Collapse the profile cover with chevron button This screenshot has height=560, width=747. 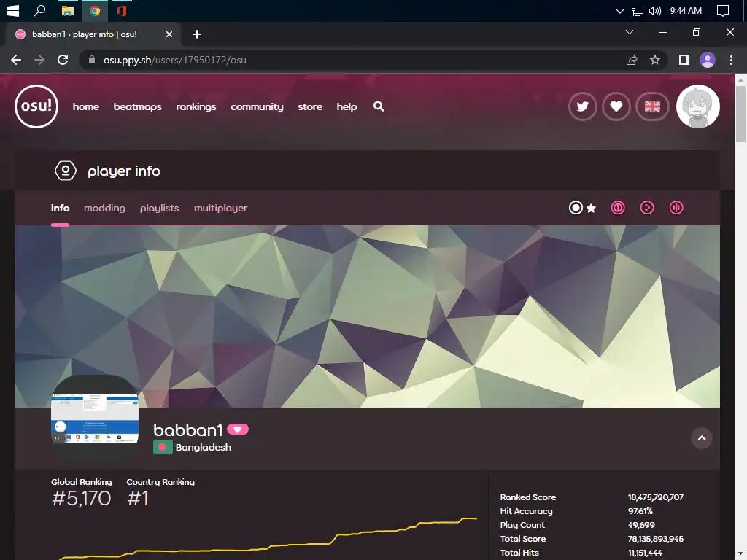[701, 438]
